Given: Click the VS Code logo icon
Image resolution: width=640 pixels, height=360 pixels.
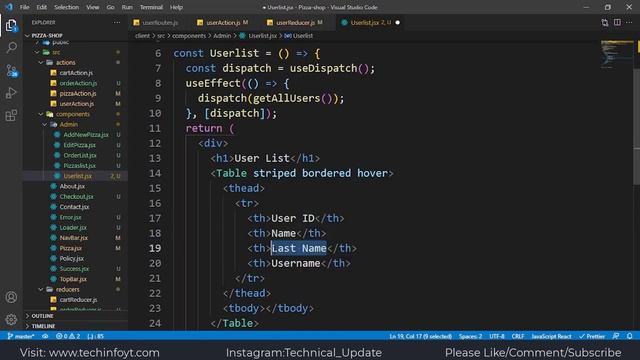Looking at the screenshot, I should (9, 7).
